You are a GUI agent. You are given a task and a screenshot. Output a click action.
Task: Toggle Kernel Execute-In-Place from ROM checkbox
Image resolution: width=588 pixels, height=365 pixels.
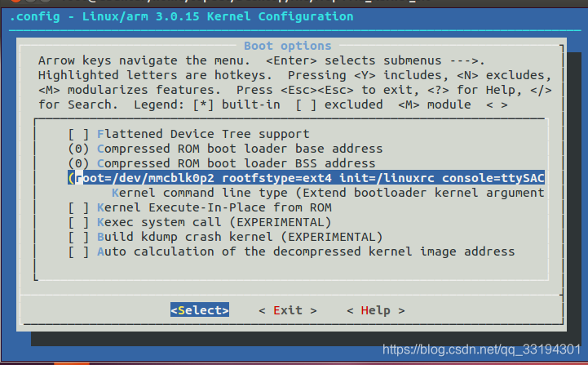tap(78, 207)
